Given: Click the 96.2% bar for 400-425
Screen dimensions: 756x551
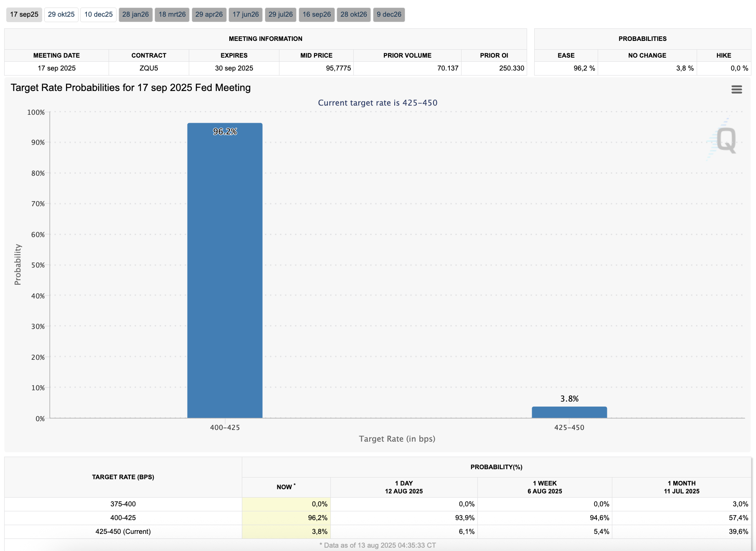Looking at the screenshot, I should [x=225, y=271].
